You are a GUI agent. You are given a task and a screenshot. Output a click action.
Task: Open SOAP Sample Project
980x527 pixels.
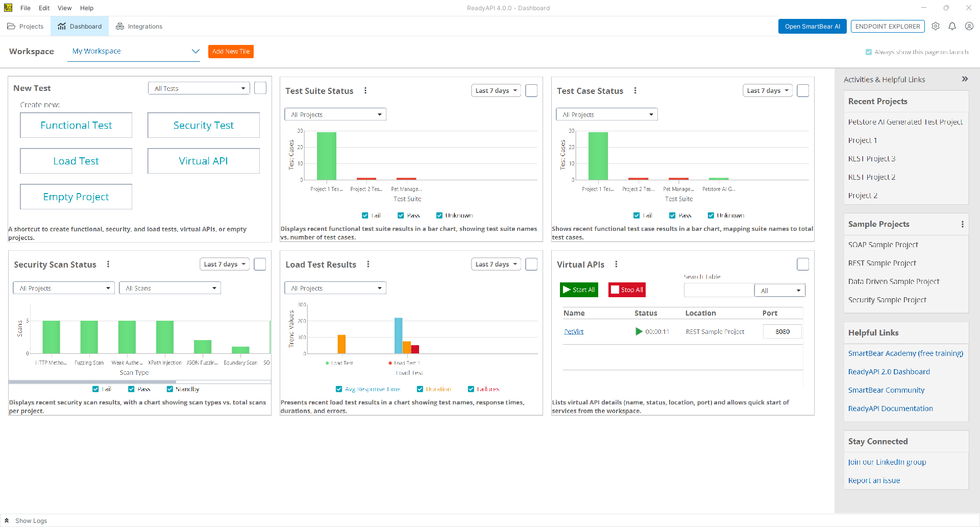pos(883,245)
